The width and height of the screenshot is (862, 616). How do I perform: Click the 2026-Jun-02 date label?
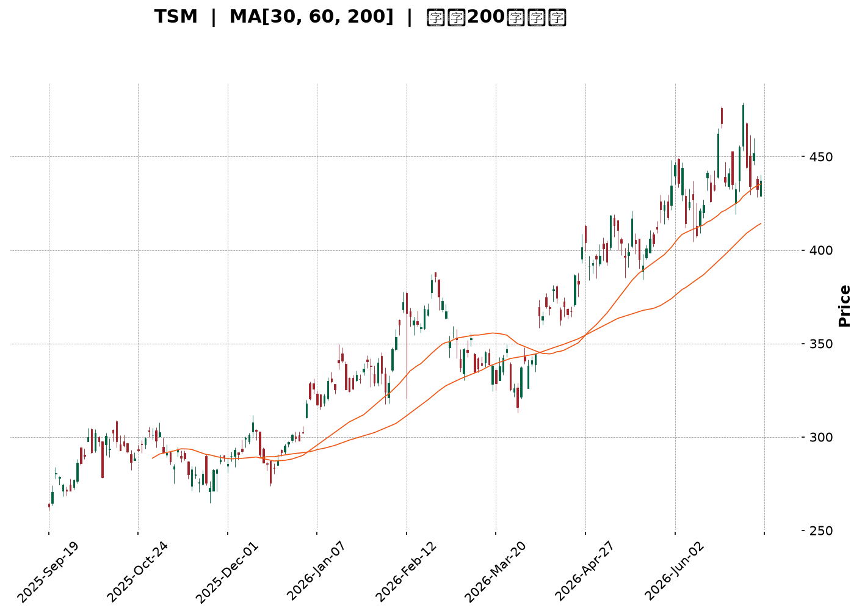click(x=675, y=572)
